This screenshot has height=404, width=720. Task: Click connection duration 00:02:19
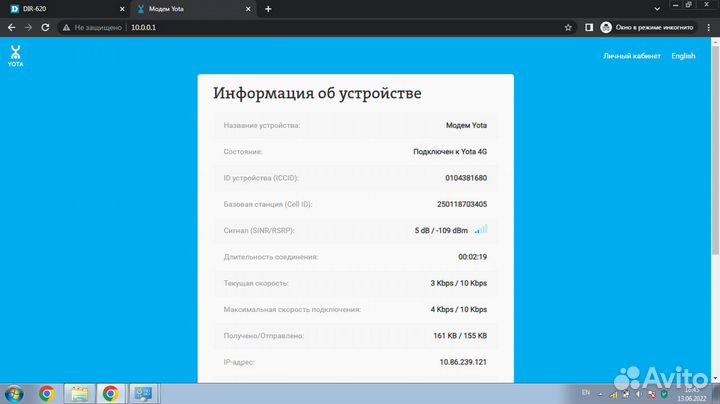tap(472, 257)
